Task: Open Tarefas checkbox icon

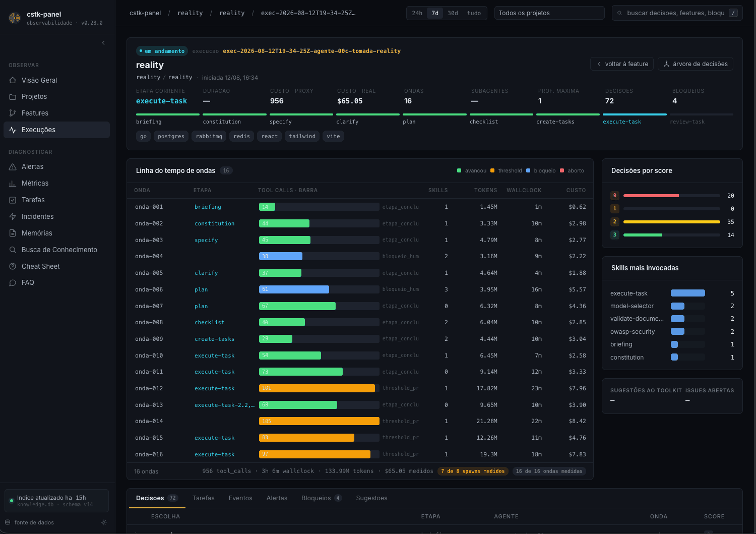Action: pyautogui.click(x=13, y=200)
